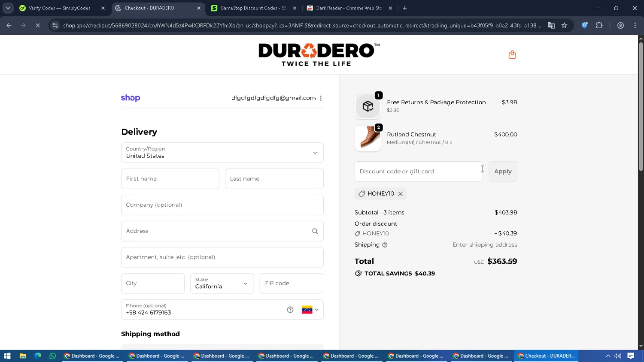Click the Rutland Chestnut boot thumbnail
This screenshot has height=362, width=644.
click(368, 139)
